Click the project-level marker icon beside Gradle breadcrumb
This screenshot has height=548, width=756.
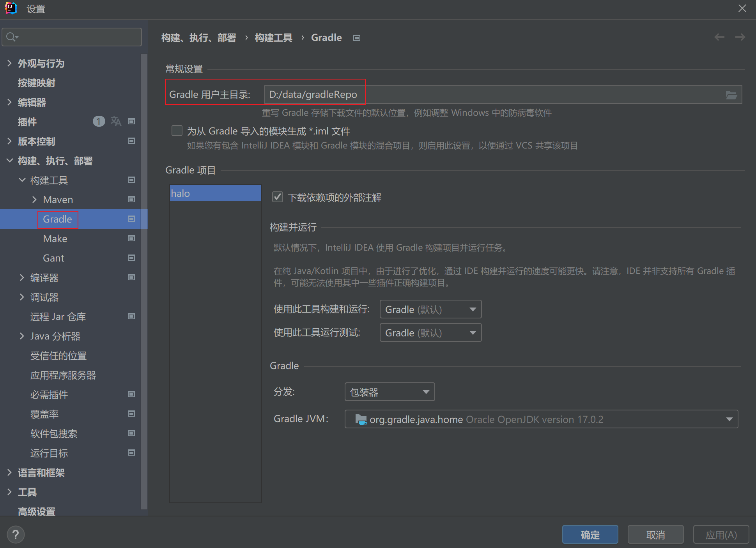[356, 38]
